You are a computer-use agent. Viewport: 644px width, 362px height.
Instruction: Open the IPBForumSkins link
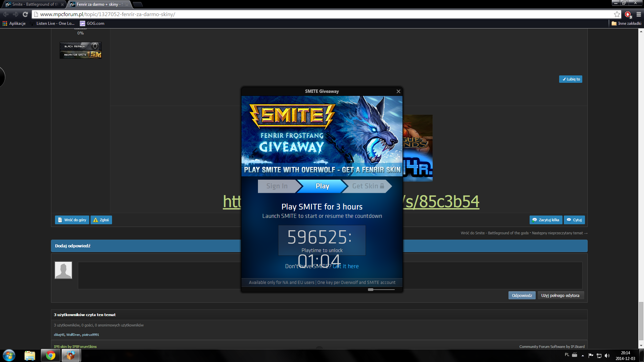click(x=75, y=347)
